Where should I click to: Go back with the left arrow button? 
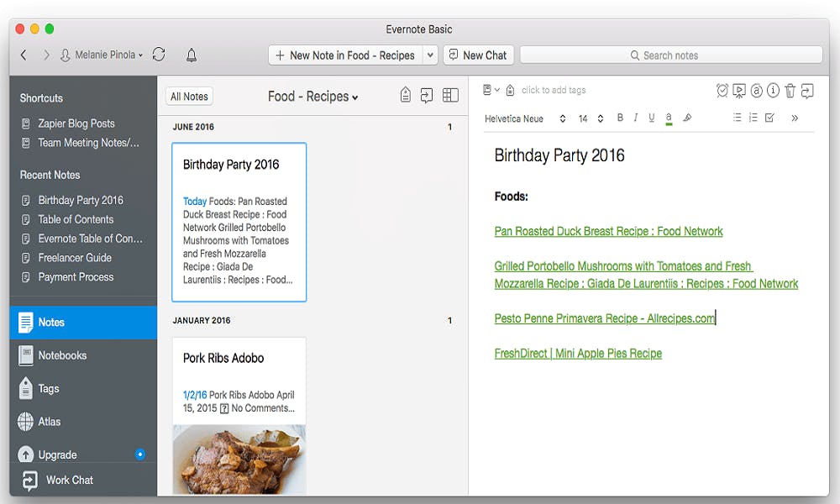(24, 55)
